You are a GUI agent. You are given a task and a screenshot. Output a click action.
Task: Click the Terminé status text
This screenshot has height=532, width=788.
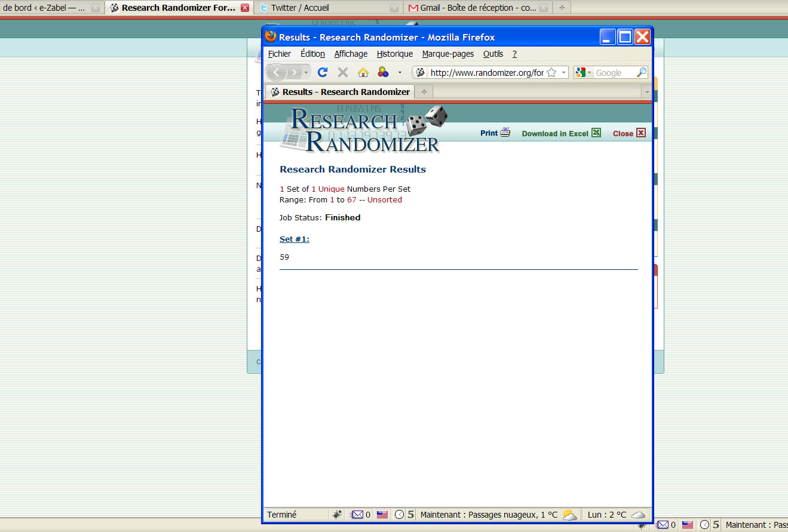[x=281, y=515]
